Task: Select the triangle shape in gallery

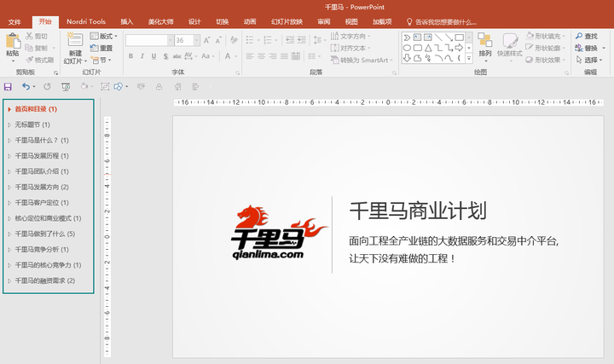Action: (428, 48)
